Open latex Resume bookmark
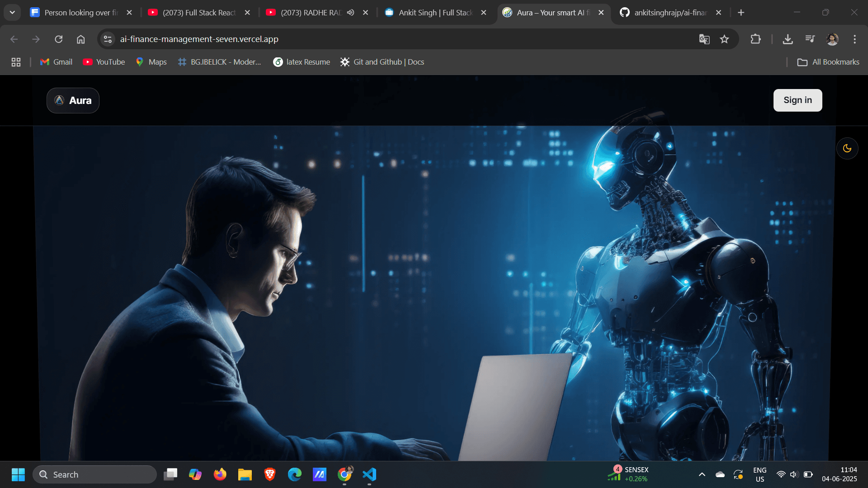 tap(302, 62)
